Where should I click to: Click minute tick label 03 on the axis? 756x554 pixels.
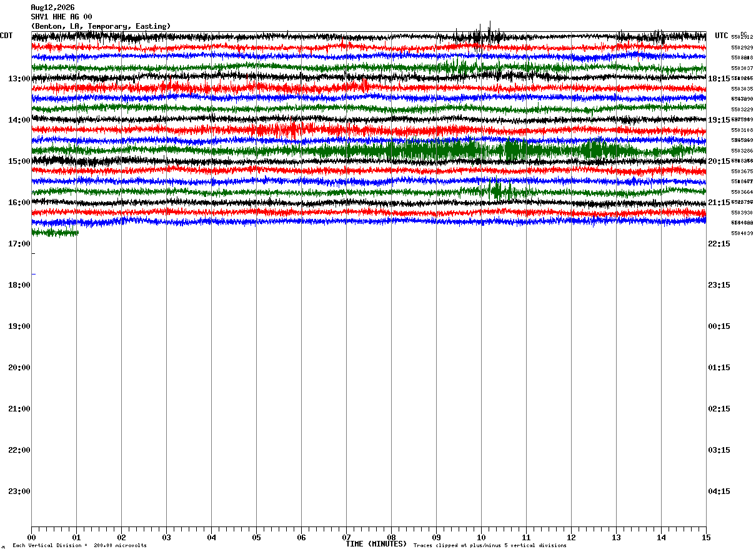pyautogui.click(x=166, y=537)
